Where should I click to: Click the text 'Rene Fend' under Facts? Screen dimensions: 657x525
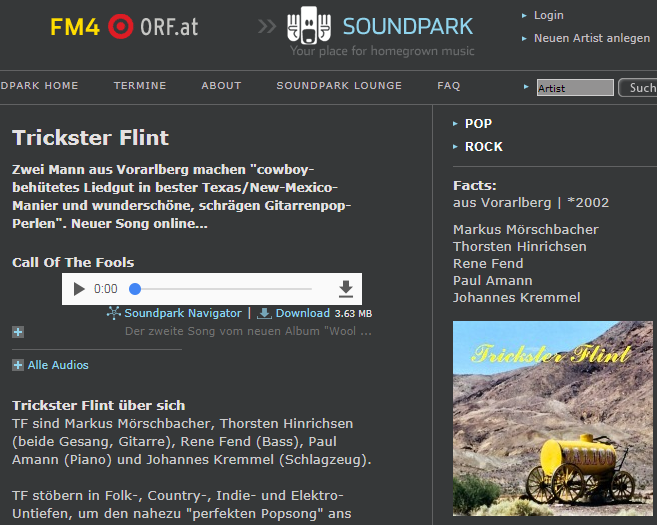click(488, 264)
